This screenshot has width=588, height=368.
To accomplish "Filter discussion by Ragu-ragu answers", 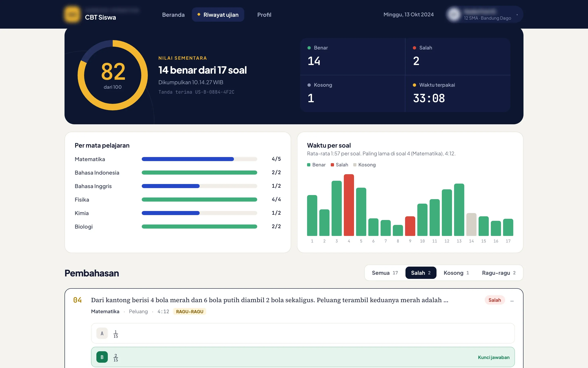I will pos(499,273).
